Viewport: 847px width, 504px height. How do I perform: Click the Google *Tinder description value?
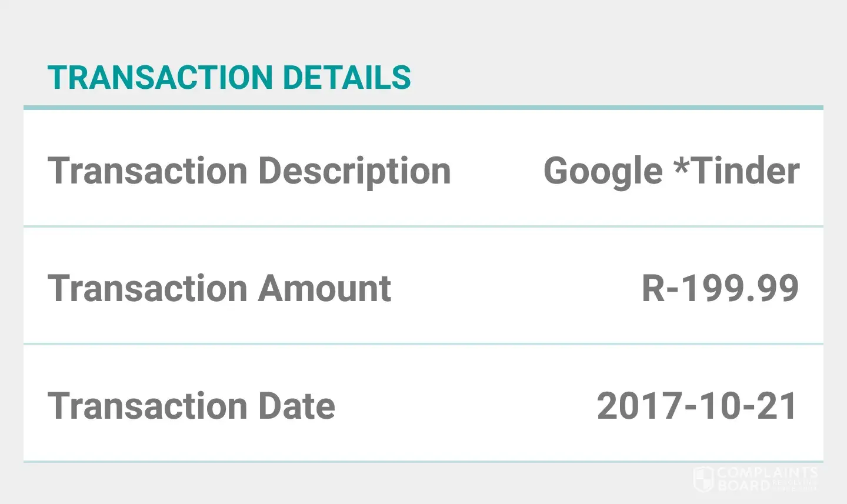click(671, 171)
